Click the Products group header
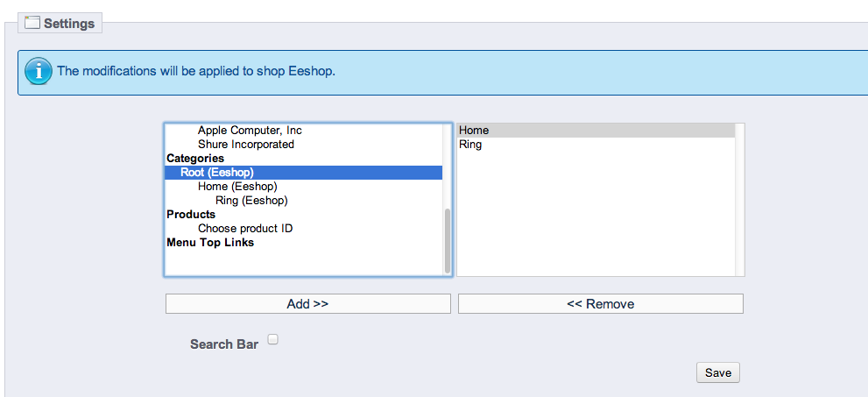Viewport: 868px width, 397px height. (x=191, y=215)
